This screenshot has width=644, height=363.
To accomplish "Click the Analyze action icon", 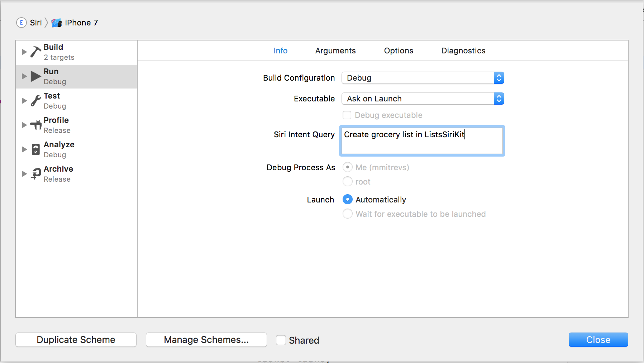I will [35, 149].
